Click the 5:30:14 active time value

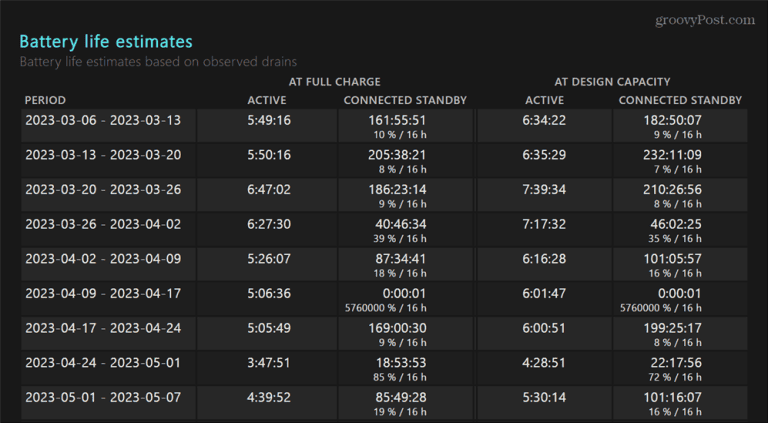544,396
